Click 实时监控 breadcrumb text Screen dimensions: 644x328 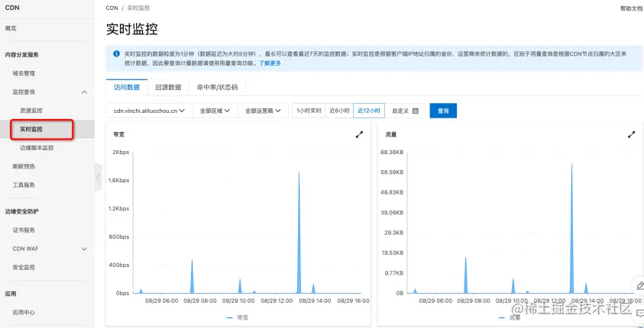pyautogui.click(x=139, y=8)
